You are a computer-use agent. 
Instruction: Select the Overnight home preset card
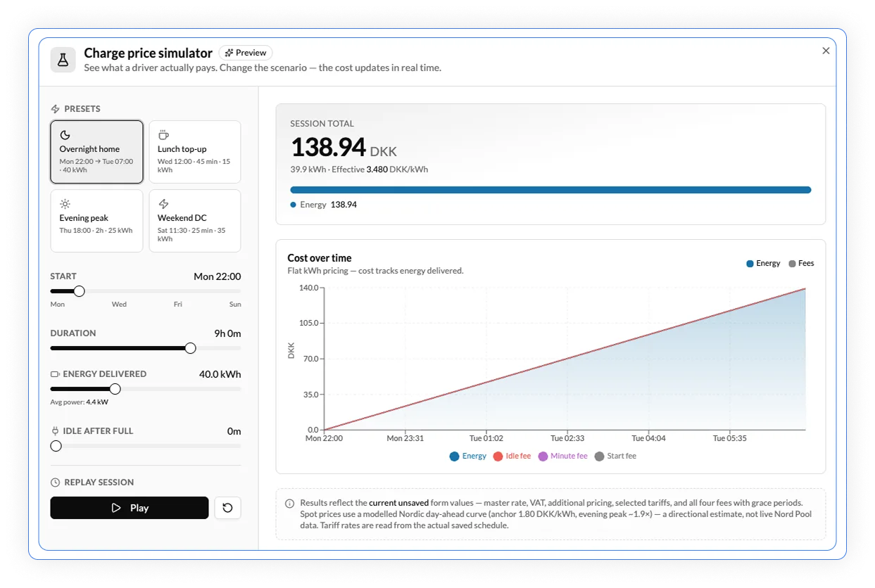tap(96, 151)
